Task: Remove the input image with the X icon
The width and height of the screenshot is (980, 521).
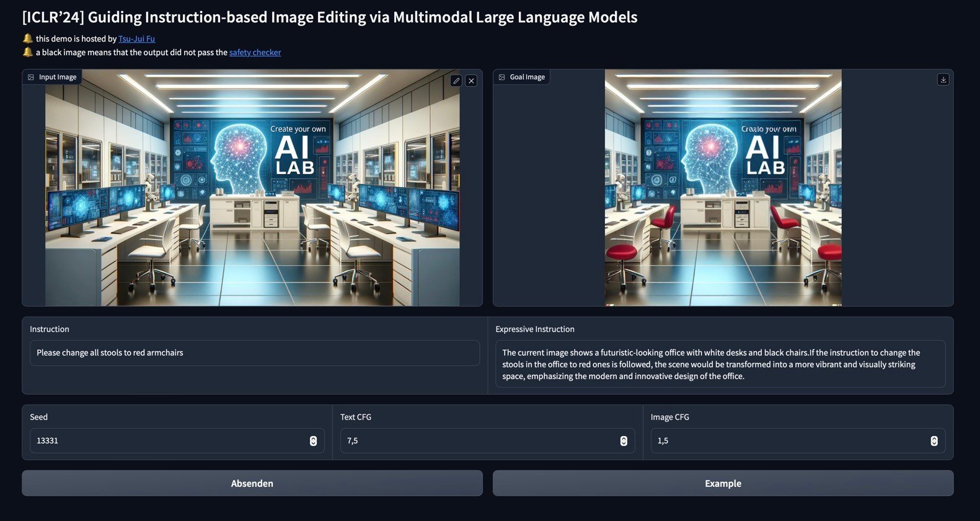Action: click(x=471, y=81)
